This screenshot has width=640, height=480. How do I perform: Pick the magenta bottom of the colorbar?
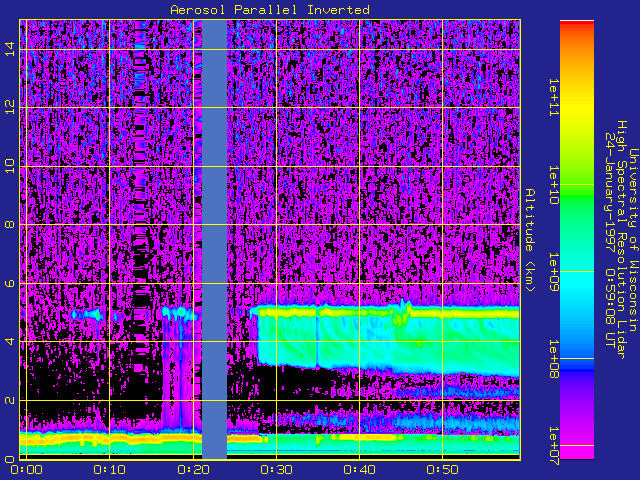point(577,452)
